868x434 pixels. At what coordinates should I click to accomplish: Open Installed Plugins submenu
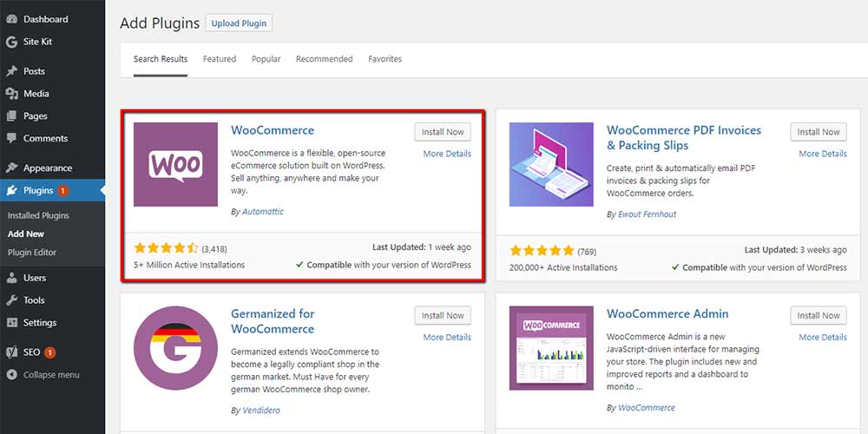pos(38,215)
